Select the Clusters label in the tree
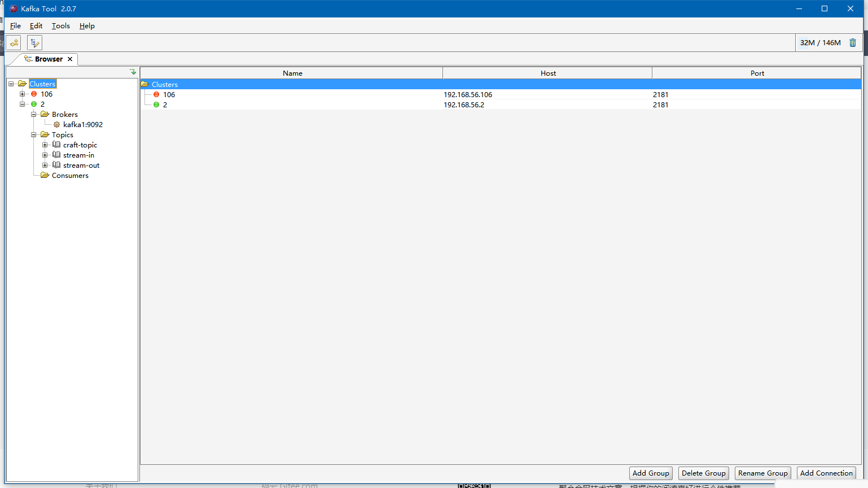The width and height of the screenshot is (868, 488). 42,84
